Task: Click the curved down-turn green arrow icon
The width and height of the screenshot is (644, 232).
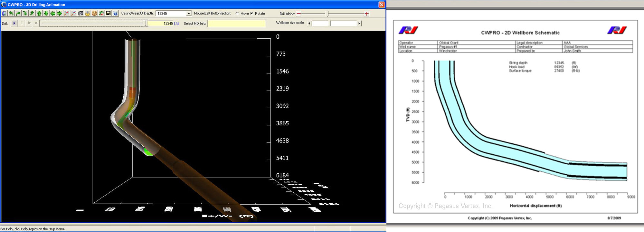Action: click(x=25, y=13)
